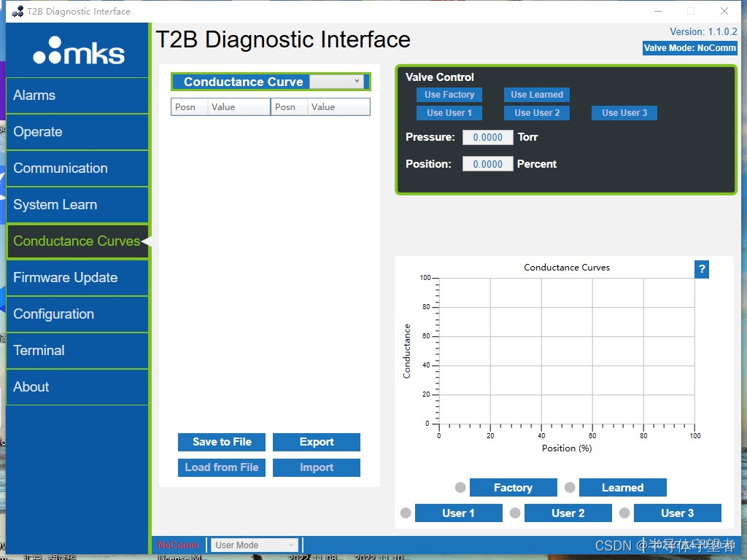Go to the Operate page

coord(77,132)
